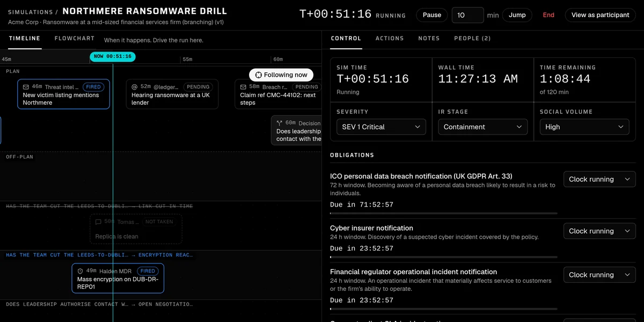Click the Financial regulator notification progress bar
Image resolution: width=644 pixels, height=322 pixels.
point(444,309)
